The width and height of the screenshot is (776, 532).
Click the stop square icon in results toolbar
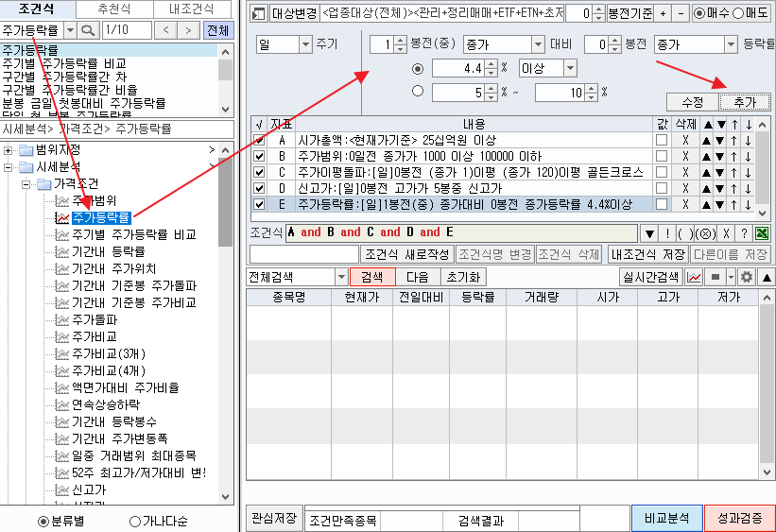point(716,277)
